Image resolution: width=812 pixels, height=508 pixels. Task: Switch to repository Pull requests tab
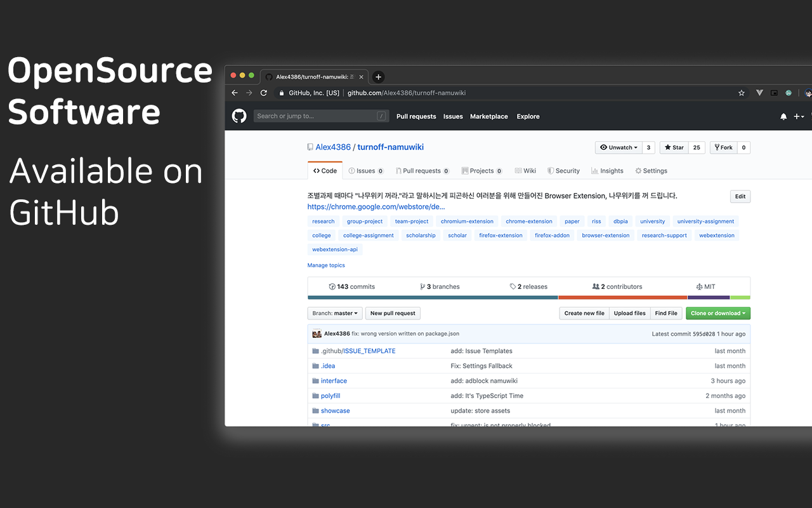422,171
